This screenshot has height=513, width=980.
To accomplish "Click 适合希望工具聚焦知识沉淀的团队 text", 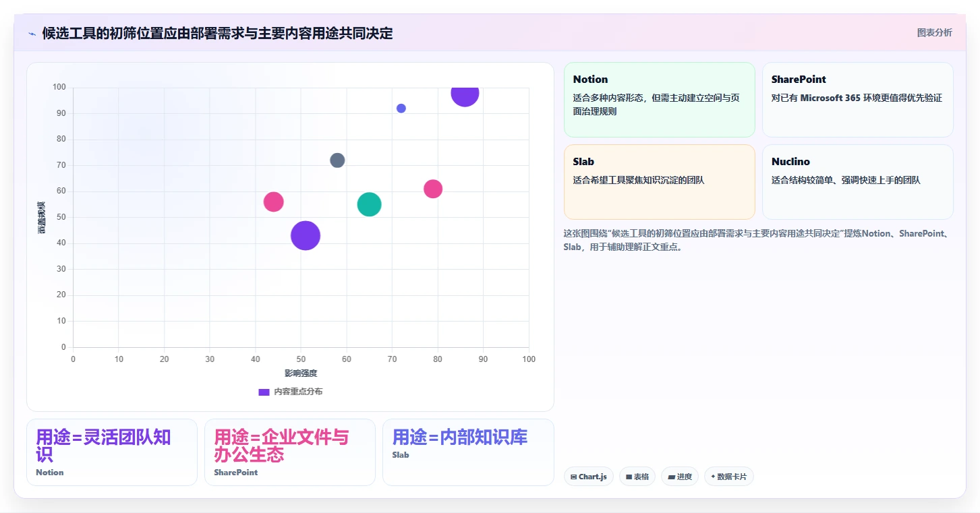I will 638,180.
